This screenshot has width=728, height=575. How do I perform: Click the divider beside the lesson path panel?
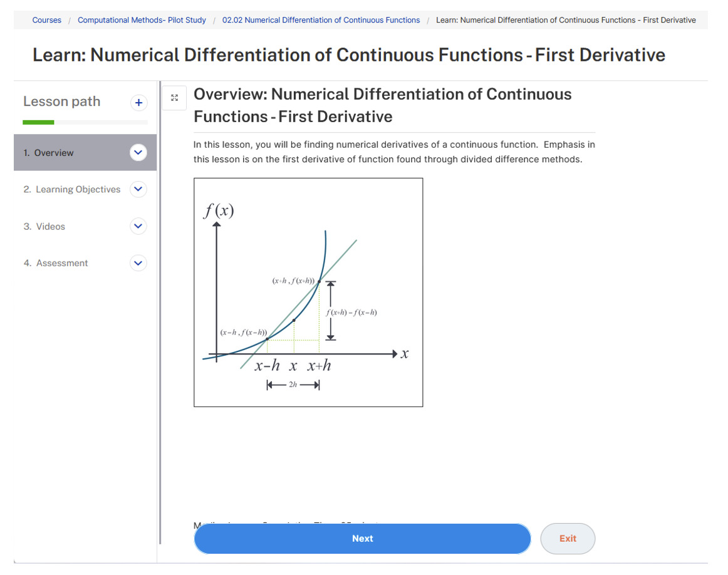pyautogui.click(x=160, y=313)
